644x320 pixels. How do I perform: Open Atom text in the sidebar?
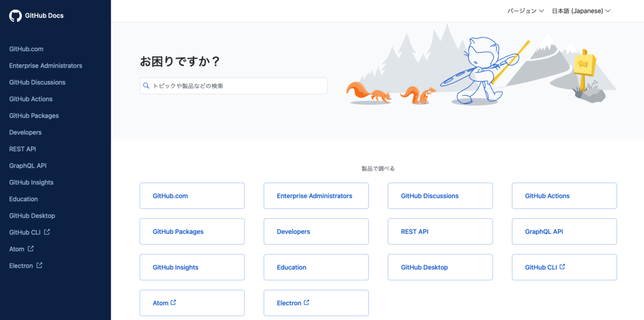(x=17, y=249)
